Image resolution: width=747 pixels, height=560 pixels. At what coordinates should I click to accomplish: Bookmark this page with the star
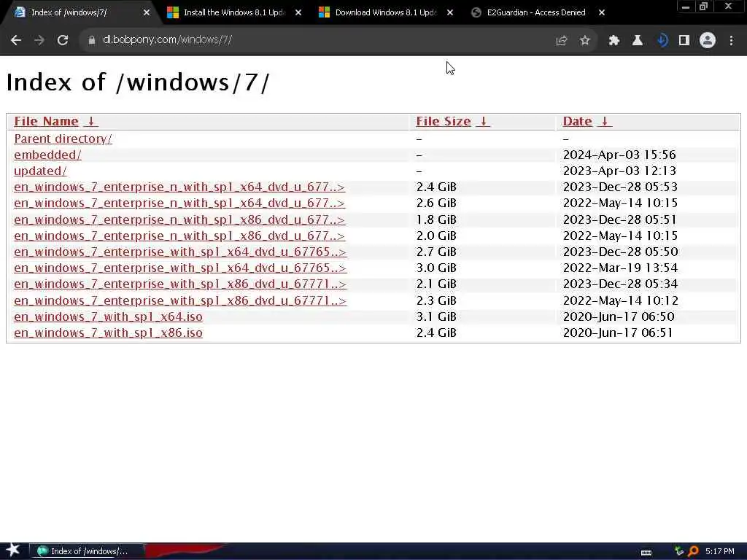pyautogui.click(x=584, y=41)
